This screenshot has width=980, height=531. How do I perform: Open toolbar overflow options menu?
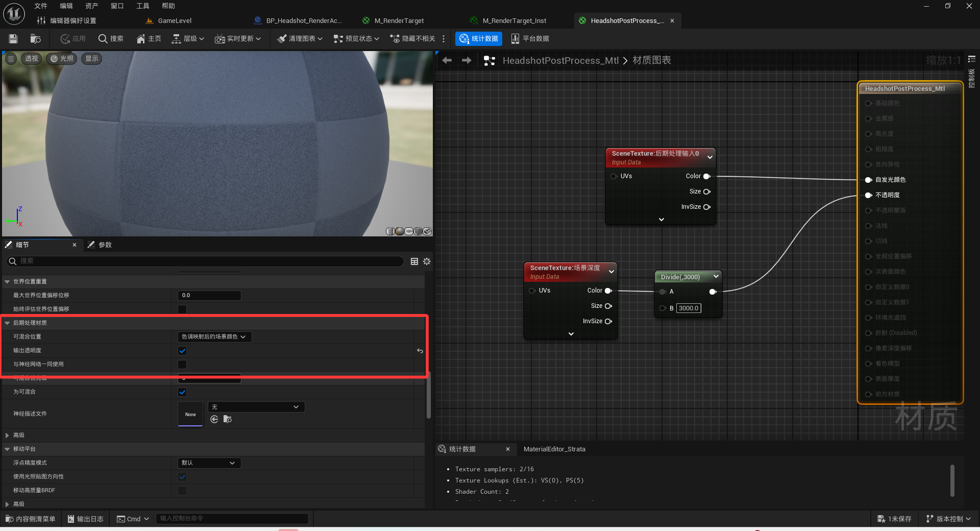(444, 39)
